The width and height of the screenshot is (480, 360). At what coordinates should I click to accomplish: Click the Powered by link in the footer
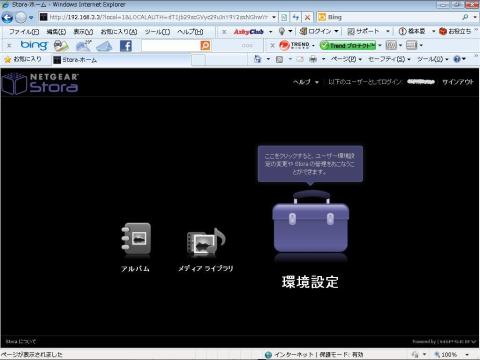pyautogui.click(x=443, y=342)
